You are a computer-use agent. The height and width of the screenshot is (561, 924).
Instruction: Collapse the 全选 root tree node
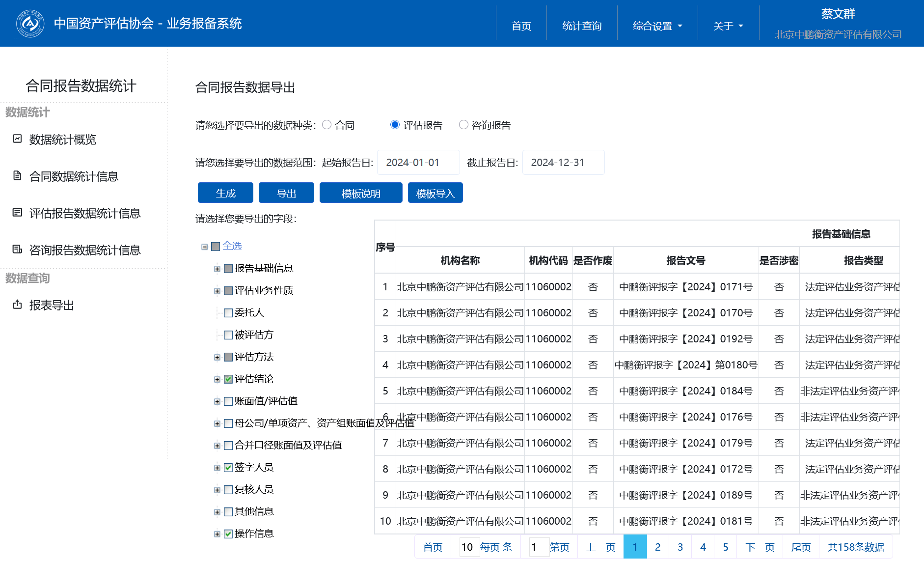click(x=205, y=247)
